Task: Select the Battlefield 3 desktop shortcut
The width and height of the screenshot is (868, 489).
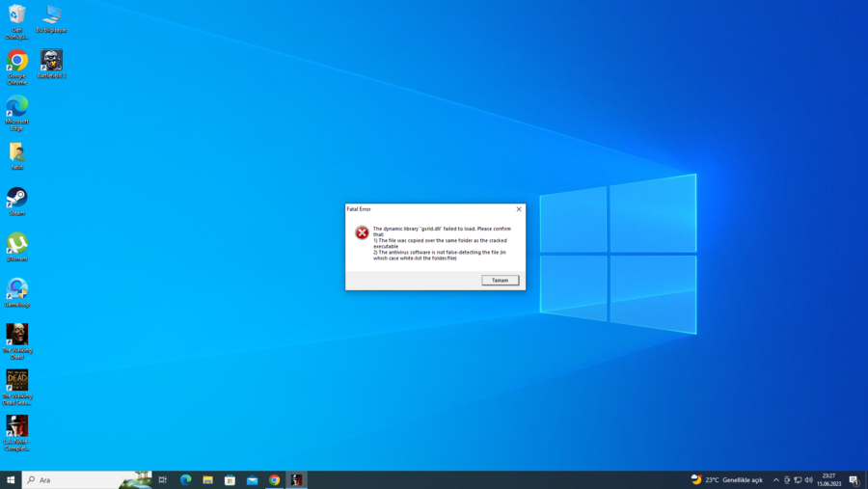Action: (x=51, y=64)
